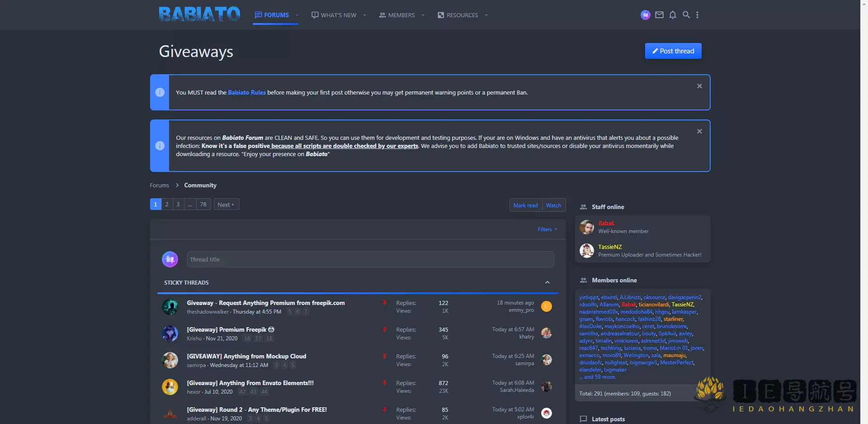Dismiss the Babiato Rules notice
This screenshot has height=424, width=868.
(x=699, y=86)
